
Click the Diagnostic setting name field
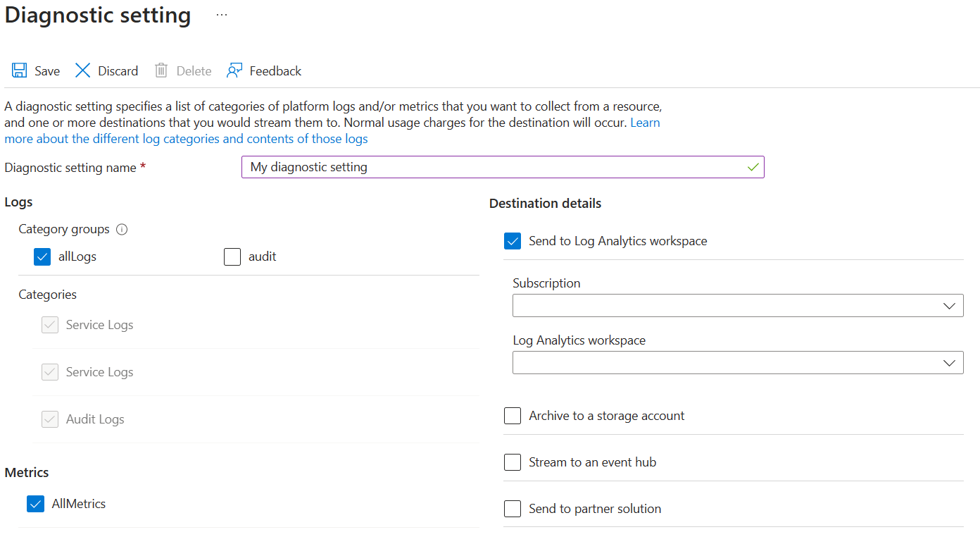[x=493, y=167]
